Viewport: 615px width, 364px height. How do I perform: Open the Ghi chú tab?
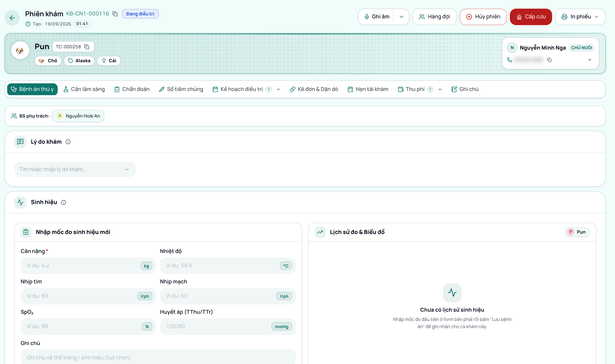click(x=465, y=89)
